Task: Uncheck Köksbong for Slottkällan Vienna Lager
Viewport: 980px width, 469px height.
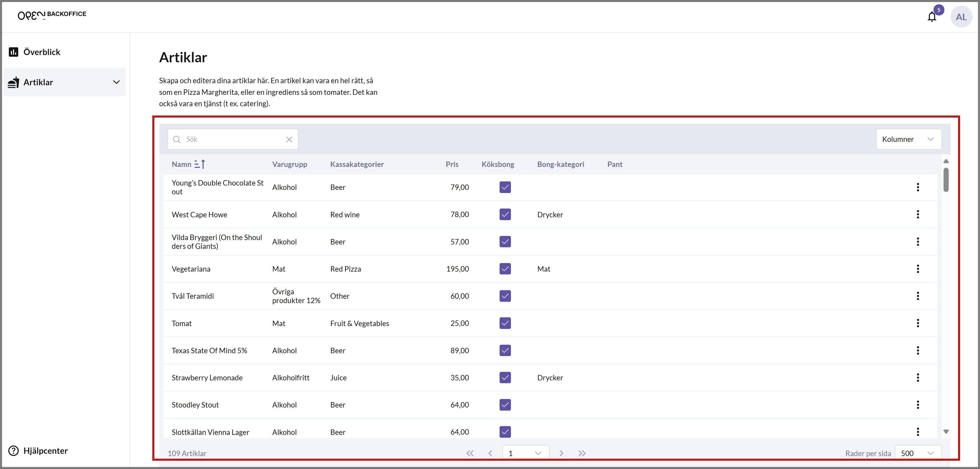Action: click(505, 432)
